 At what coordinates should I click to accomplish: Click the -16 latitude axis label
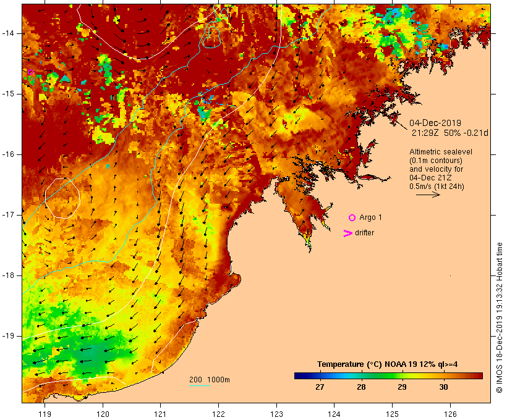[8, 154]
